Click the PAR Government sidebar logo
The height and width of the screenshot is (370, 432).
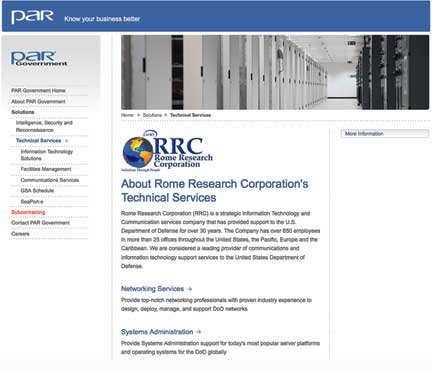click(39, 58)
